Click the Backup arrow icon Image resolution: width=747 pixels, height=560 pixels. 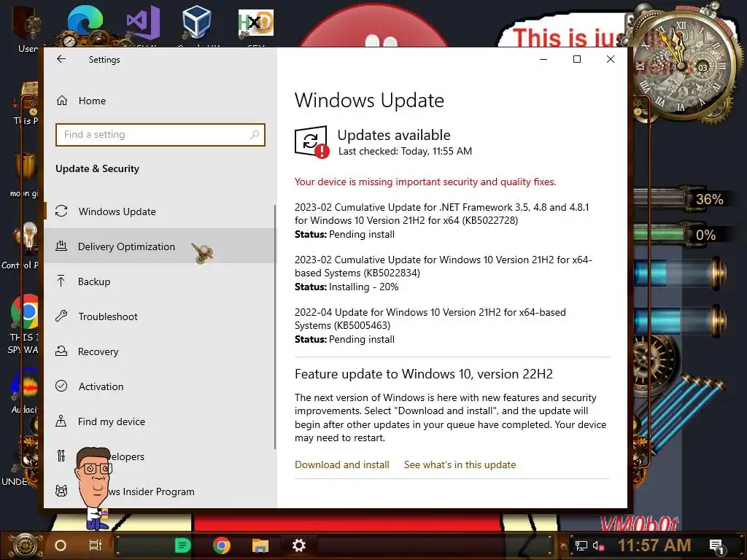[61, 281]
